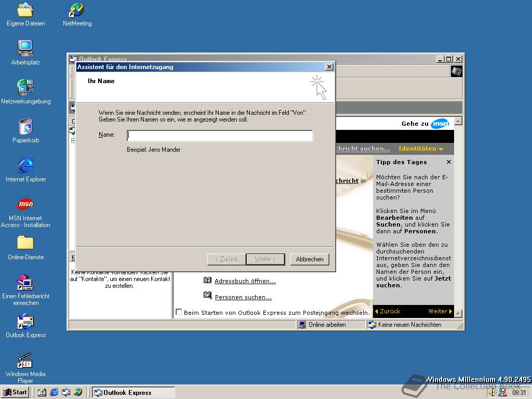The width and height of the screenshot is (532, 399).
Task: Click the Start button
Action: pyautogui.click(x=15, y=392)
